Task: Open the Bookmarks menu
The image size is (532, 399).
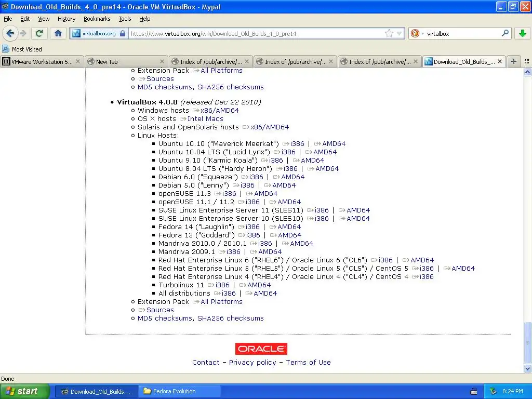Action: click(x=97, y=19)
